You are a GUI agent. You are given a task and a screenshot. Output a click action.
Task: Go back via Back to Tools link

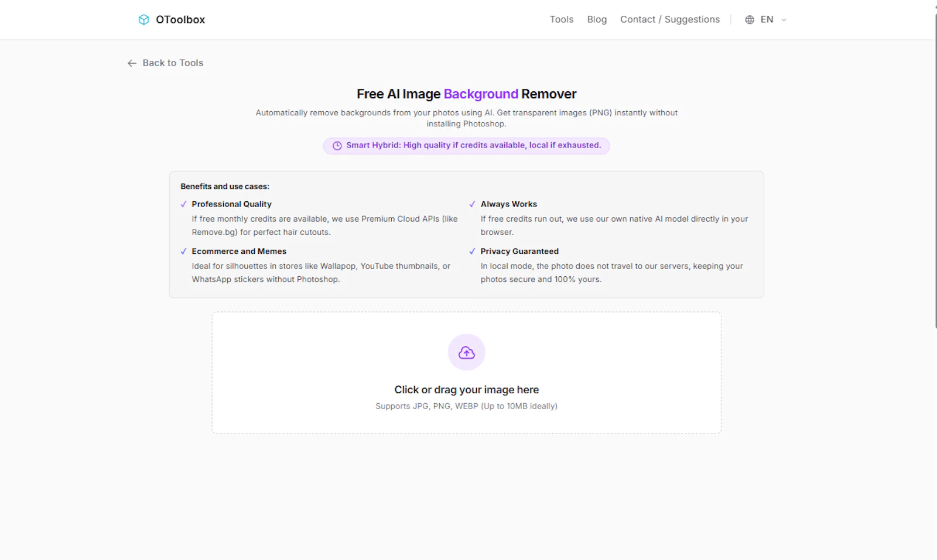tap(173, 63)
